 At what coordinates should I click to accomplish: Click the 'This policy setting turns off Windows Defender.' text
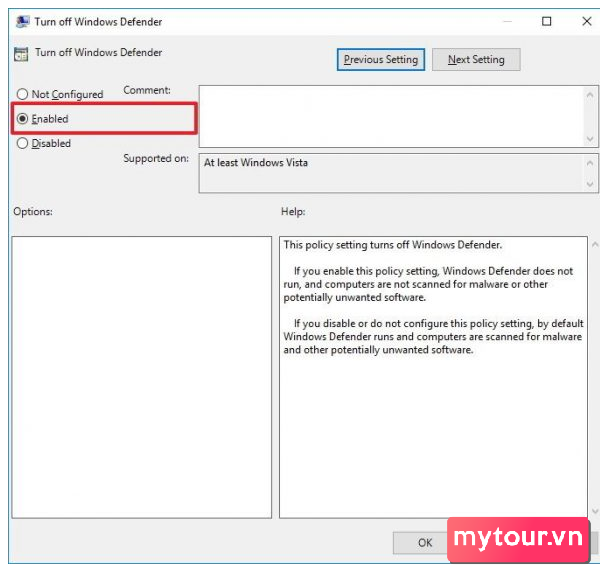[x=393, y=245]
